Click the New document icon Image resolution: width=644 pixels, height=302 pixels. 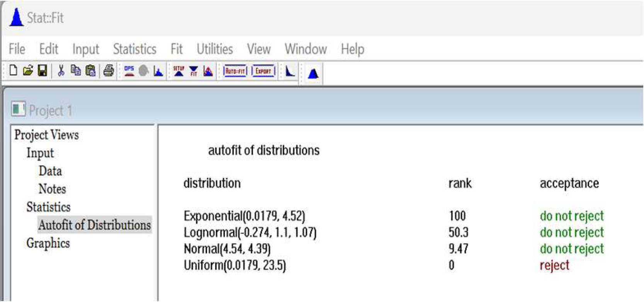14,71
